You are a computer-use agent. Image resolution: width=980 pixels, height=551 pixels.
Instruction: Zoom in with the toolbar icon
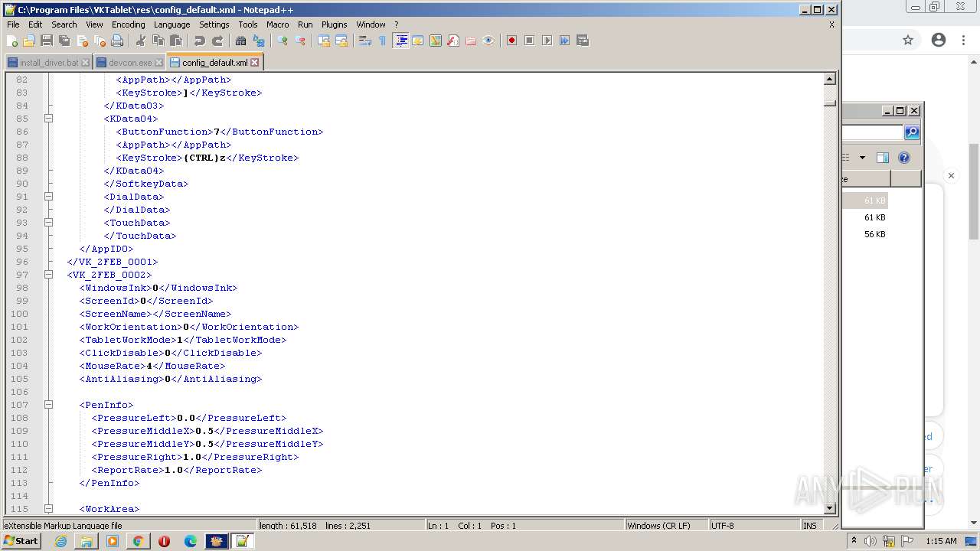coord(282,41)
